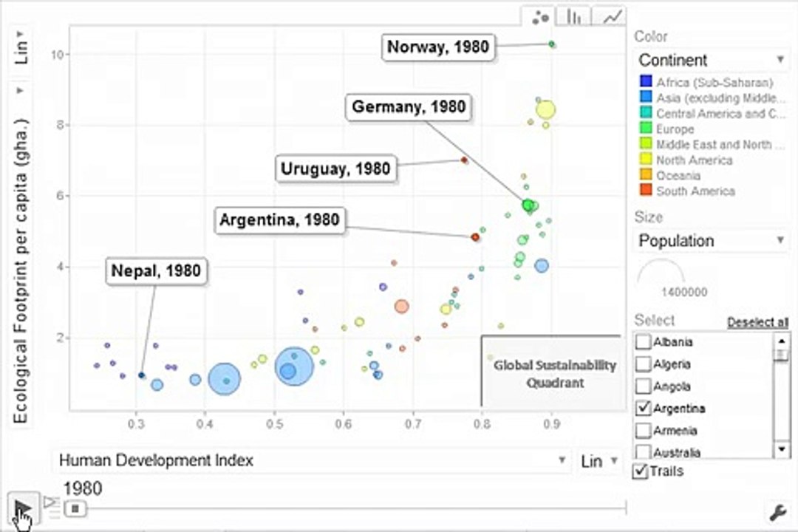This screenshot has width=798, height=532.
Task: Check the Albania checkbox
Action: click(644, 341)
